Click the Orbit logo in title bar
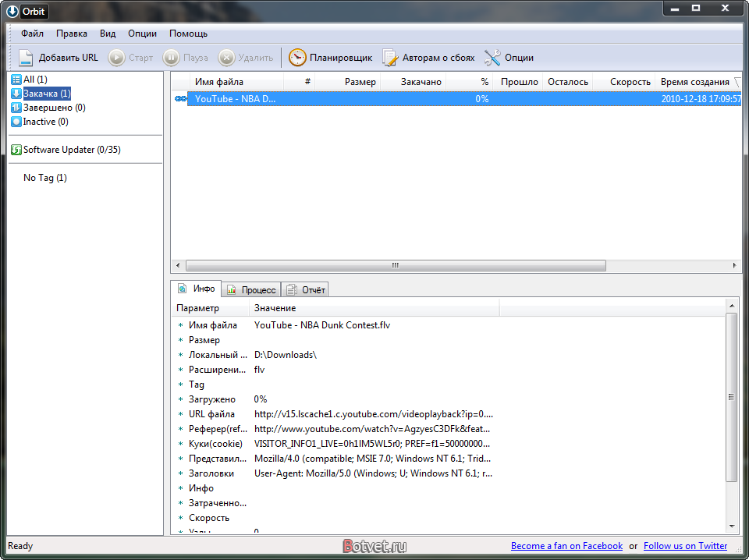The width and height of the screenshot is (749, 560). pos(12,12)
